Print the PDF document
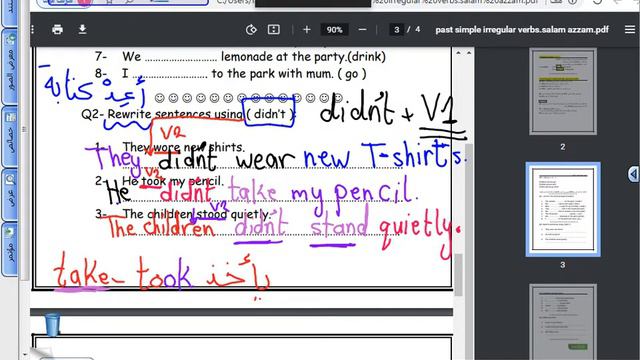The image size is (640, 360). pyautogui.click(x=58, y=29)
